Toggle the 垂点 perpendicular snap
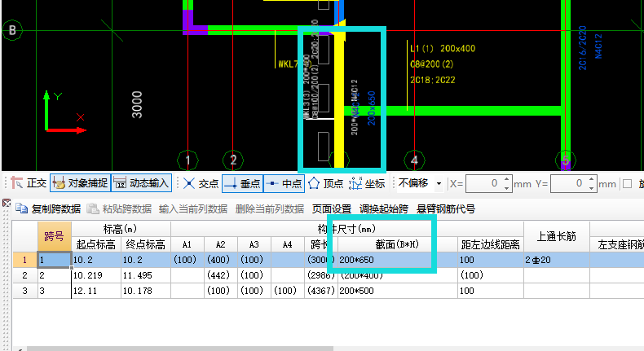 point(242,183)
